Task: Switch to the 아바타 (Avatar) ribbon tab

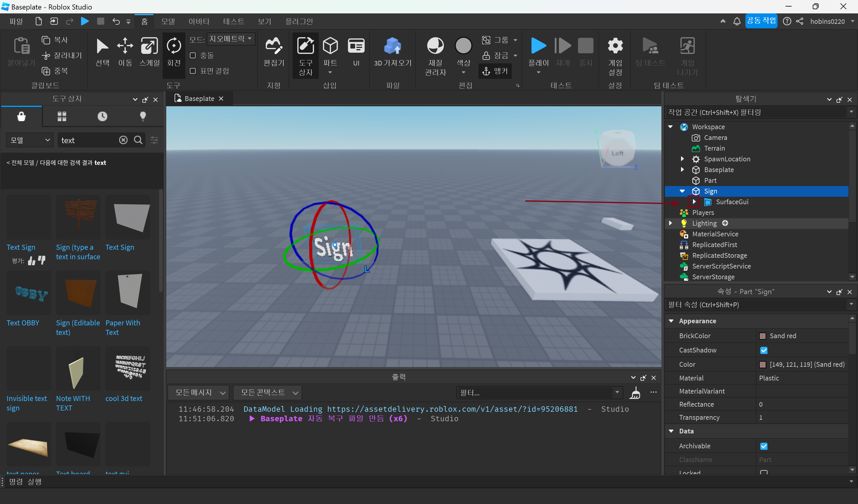Action: pos(199,21)
